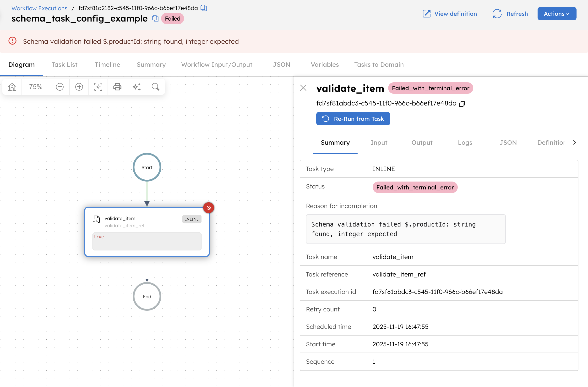Screen dimensions: 588x387
Task: Open the diagram search tool
Action: click(155, 87)
